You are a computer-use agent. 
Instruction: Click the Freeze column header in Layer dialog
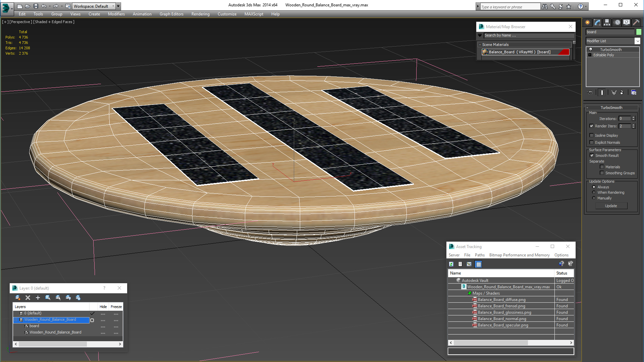click(x=116, y=307)
